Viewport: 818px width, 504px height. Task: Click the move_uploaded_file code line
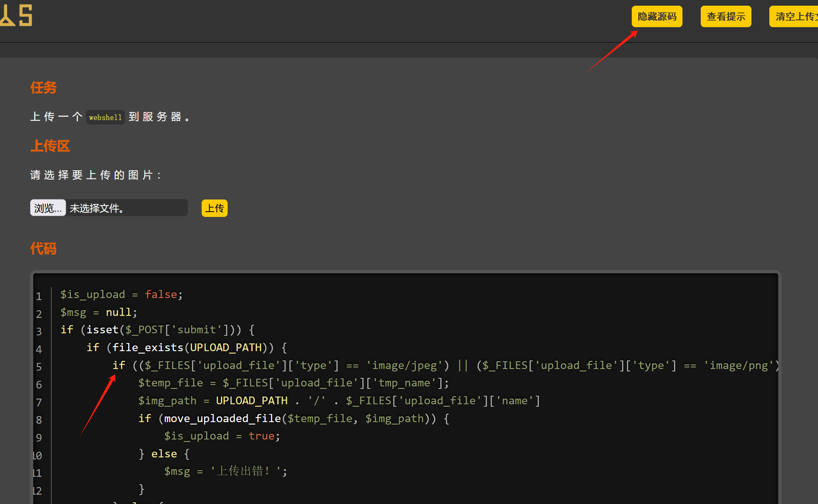pyautogui.click(x=294, y=418)
